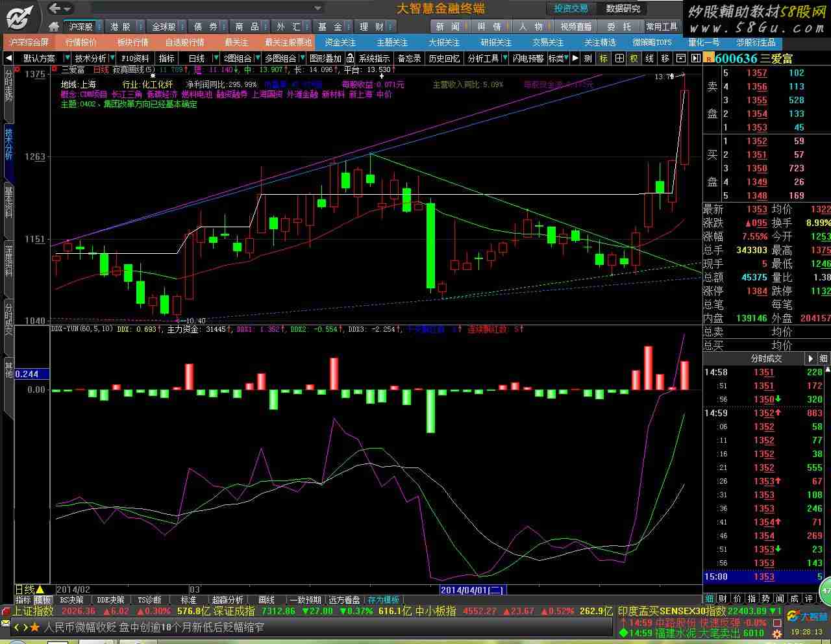Click the 日线 period label at chart bottom

(30, 589)
